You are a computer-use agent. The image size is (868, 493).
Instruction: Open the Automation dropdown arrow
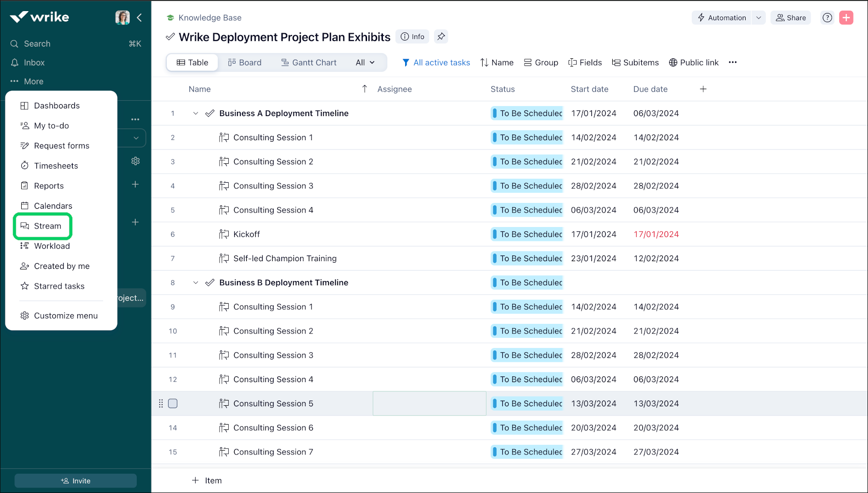click(x=758, y=18)
